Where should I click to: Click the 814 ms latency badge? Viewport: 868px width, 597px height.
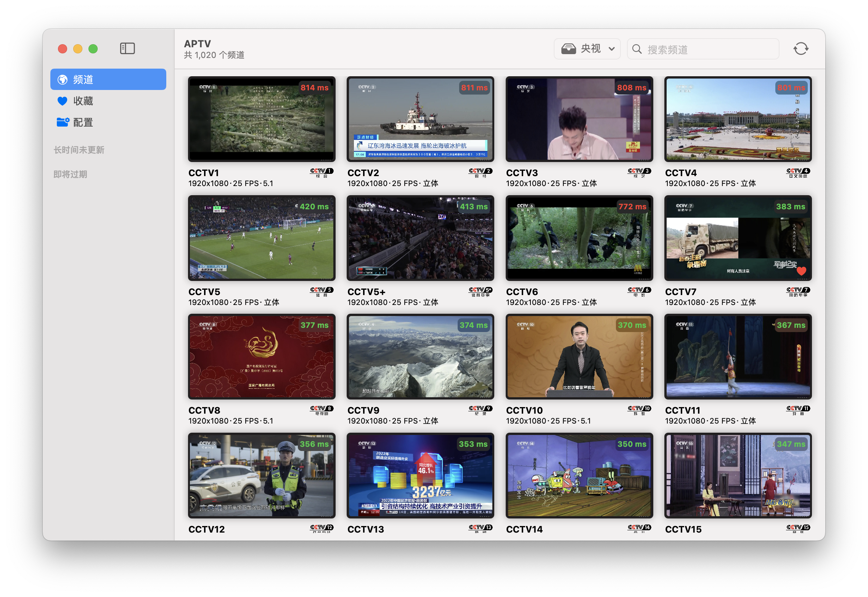pos(315,88)
